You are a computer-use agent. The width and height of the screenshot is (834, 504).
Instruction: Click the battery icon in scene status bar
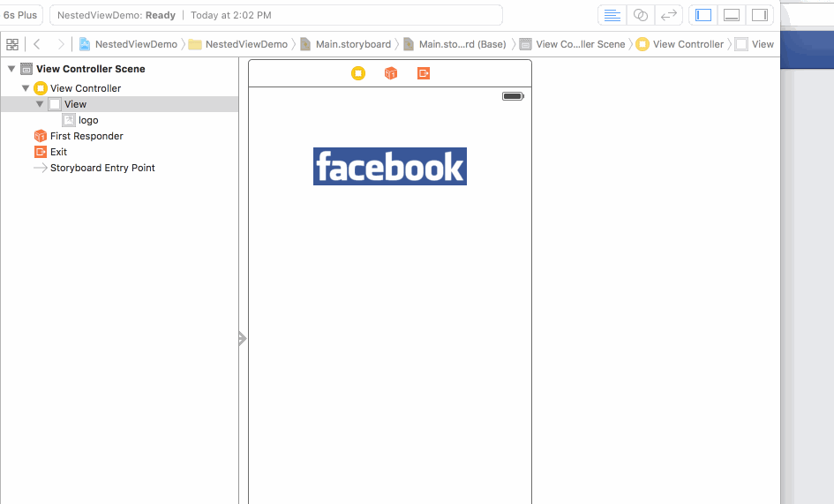point(514,96)
